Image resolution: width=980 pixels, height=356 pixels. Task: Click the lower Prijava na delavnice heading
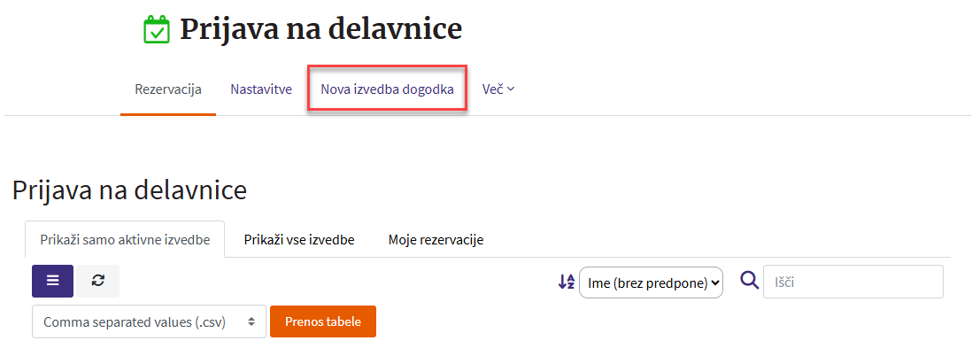point(129,189)
